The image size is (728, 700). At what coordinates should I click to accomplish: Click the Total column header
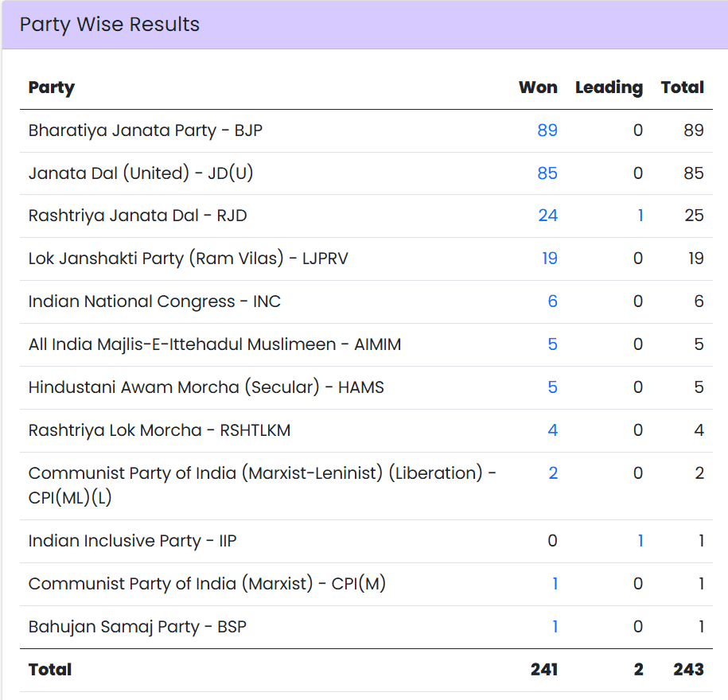[x=683, y=87]
